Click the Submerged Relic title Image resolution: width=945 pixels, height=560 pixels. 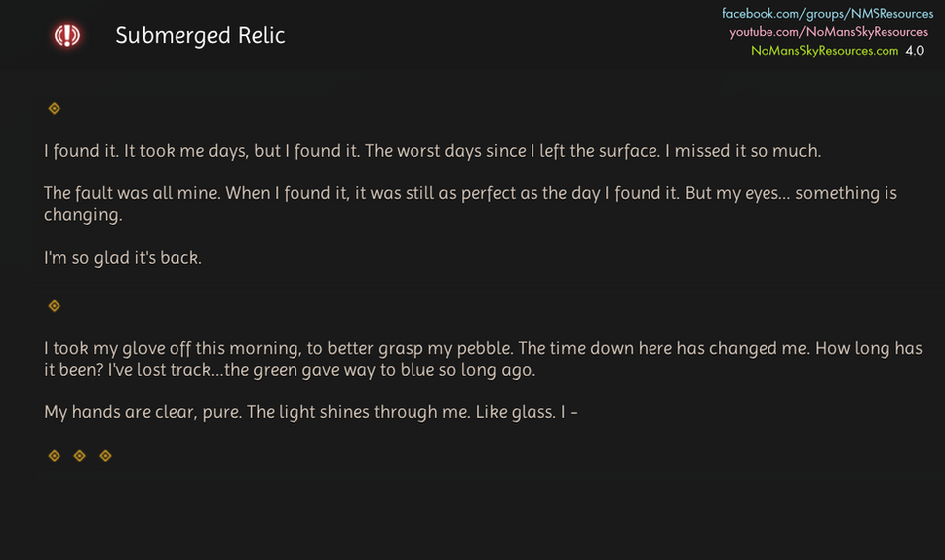pyautogui.click(x=199, y=36)
